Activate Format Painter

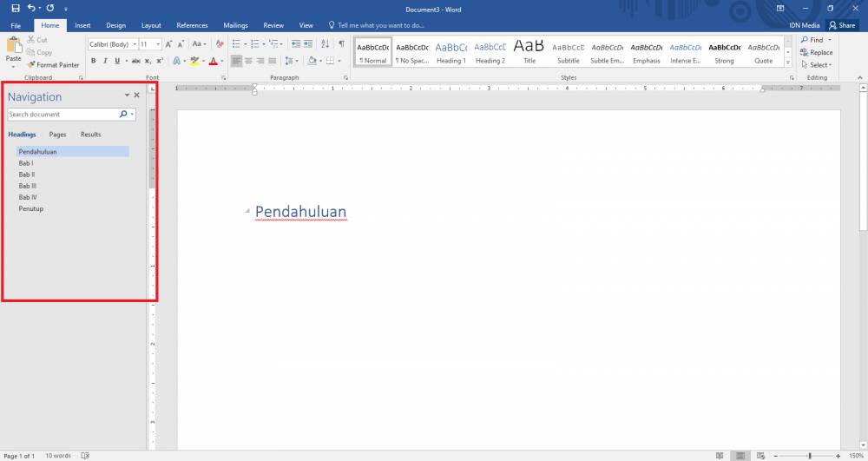pos(53,65)
